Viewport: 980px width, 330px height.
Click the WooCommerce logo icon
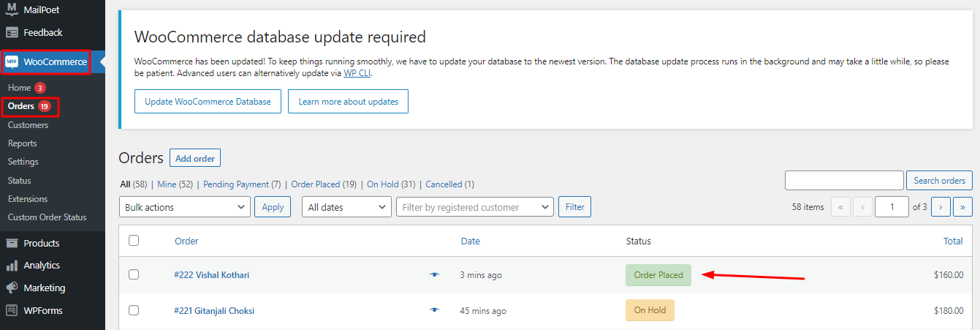12,62
